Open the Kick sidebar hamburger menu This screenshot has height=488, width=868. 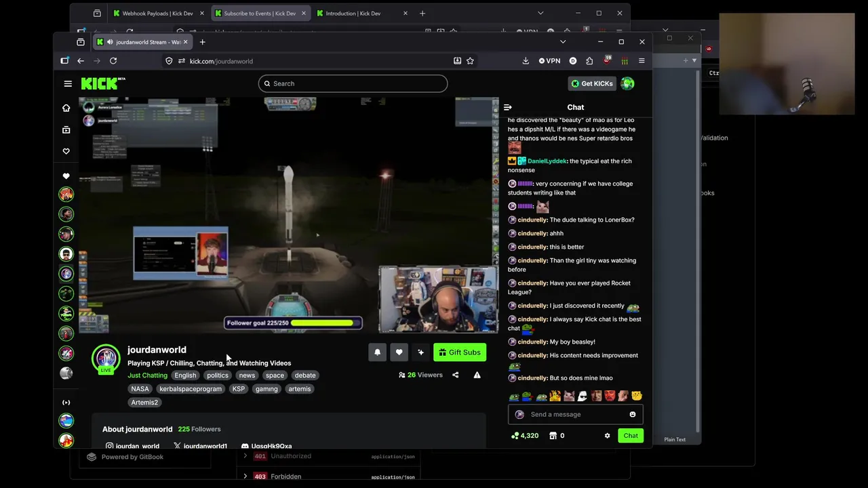point(68,83)
